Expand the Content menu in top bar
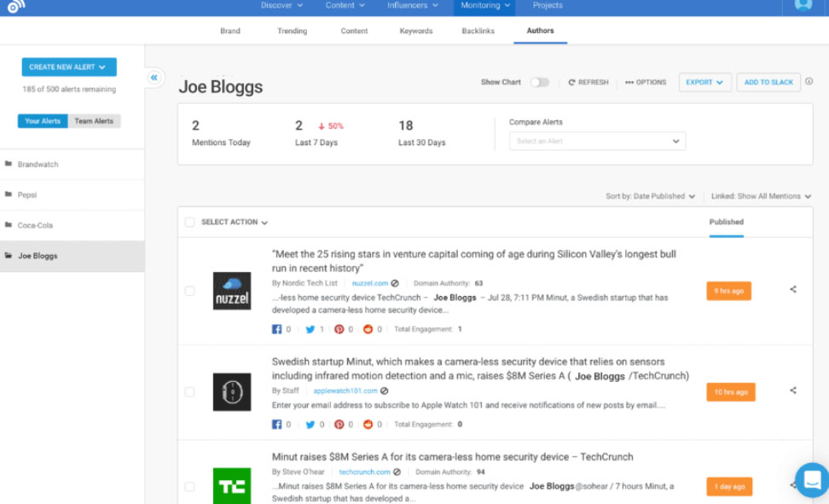 [x=345, y=5]
